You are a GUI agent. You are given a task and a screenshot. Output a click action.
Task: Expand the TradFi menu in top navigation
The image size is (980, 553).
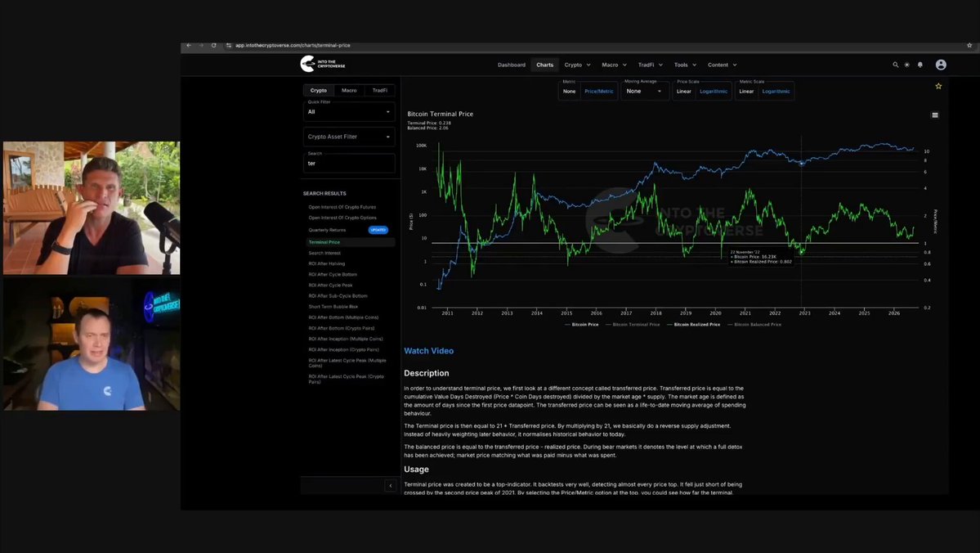tap(650, 65)
